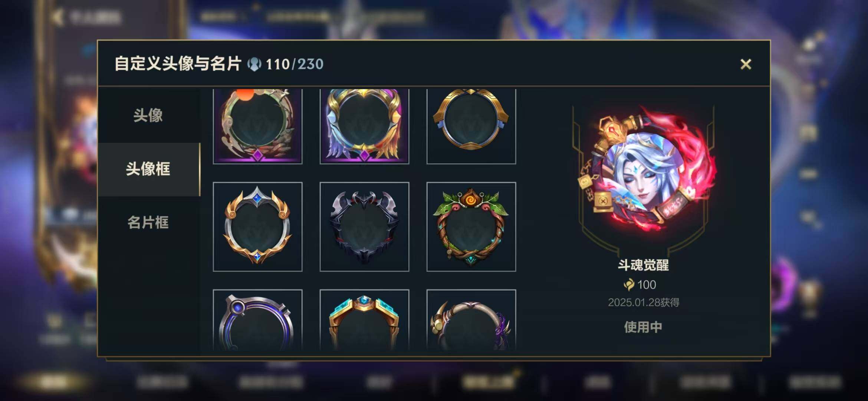
Task: Choose the blue-silver orbital ring frame
Action: point(257,320)
